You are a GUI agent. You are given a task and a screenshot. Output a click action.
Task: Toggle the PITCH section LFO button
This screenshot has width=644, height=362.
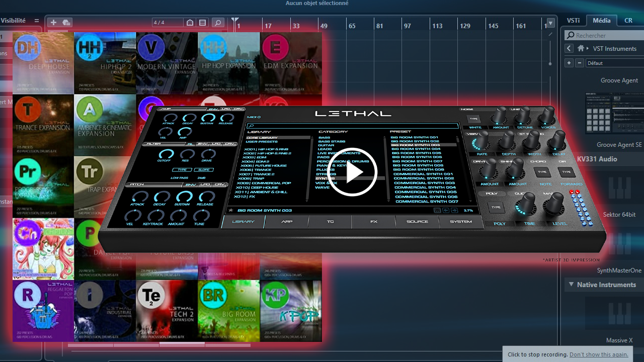coord(205,185)
